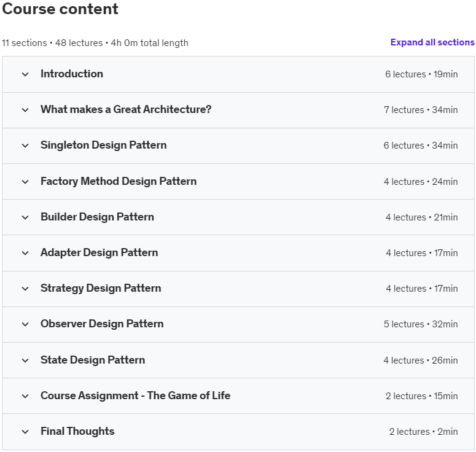The height and width of the screenshot is (452, 476).
Task: Select the Observer Design Pattern title
Action: [x=102, y=324]
